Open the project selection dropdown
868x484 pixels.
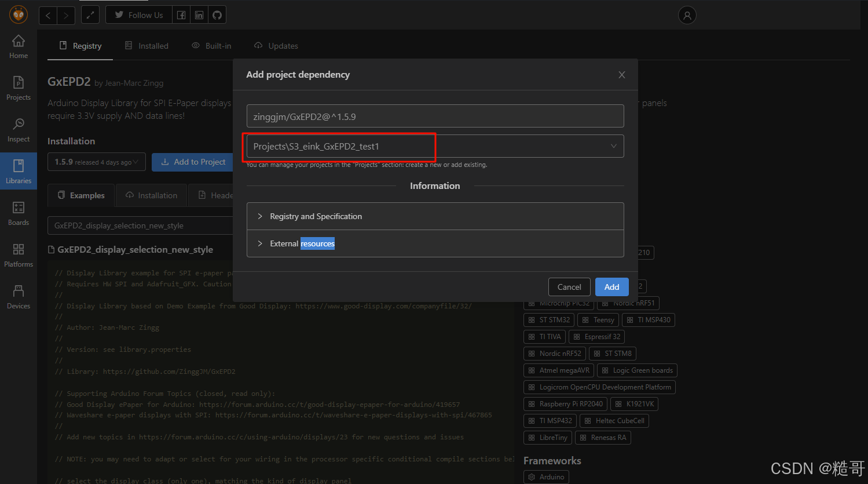click(435, 146)
